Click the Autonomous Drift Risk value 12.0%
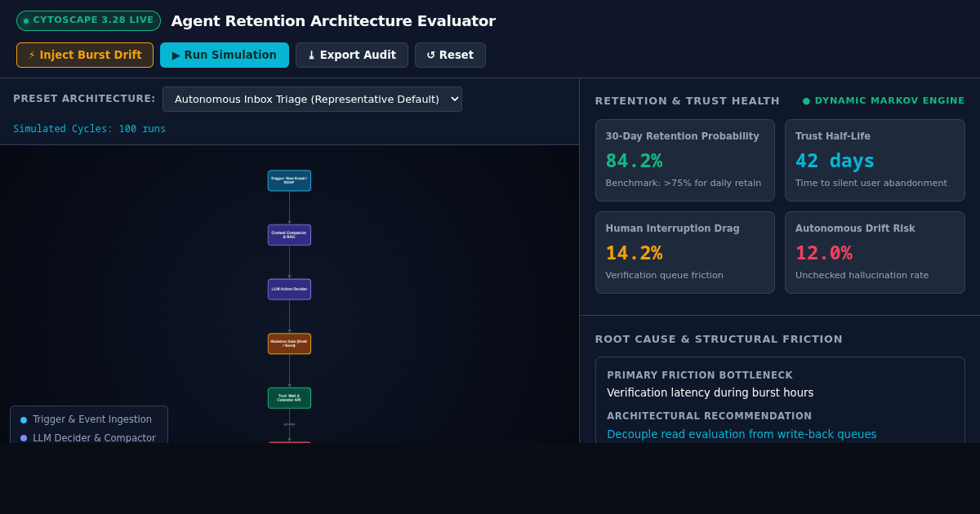The width and height of the screenshot is (980, 514). (x=824, y=253)
